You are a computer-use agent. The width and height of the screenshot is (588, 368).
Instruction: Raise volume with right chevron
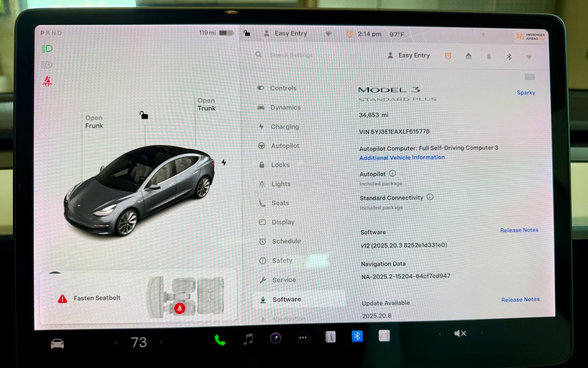(x=482, y=332)
